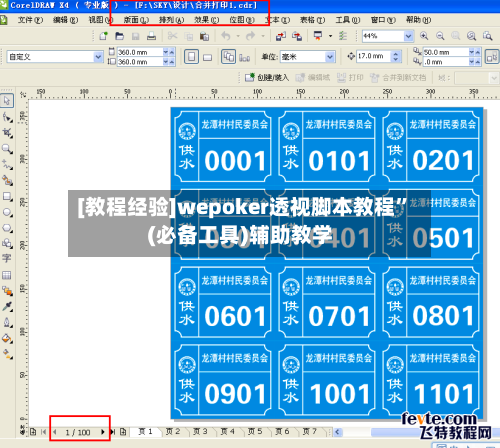Open the undo history dropdown arrow
Viewport: 500px width, 448px height.
tap(238, 36)
